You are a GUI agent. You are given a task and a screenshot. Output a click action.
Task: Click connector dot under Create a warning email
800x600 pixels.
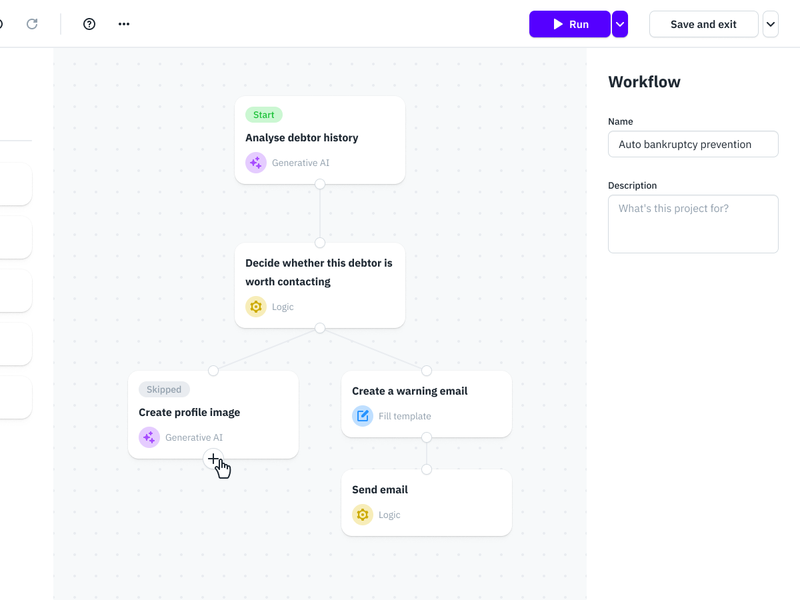426,437
